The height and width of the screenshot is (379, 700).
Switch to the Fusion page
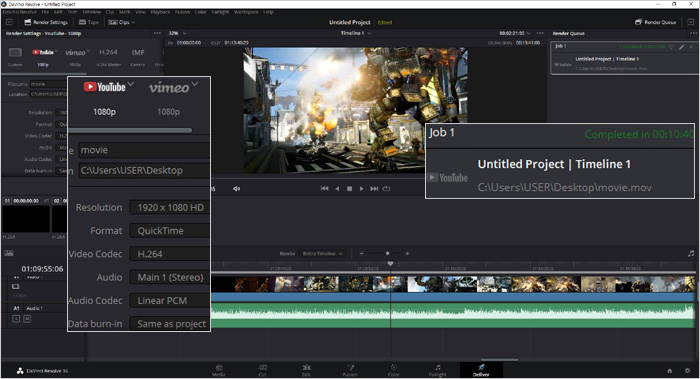pos(350,371)
